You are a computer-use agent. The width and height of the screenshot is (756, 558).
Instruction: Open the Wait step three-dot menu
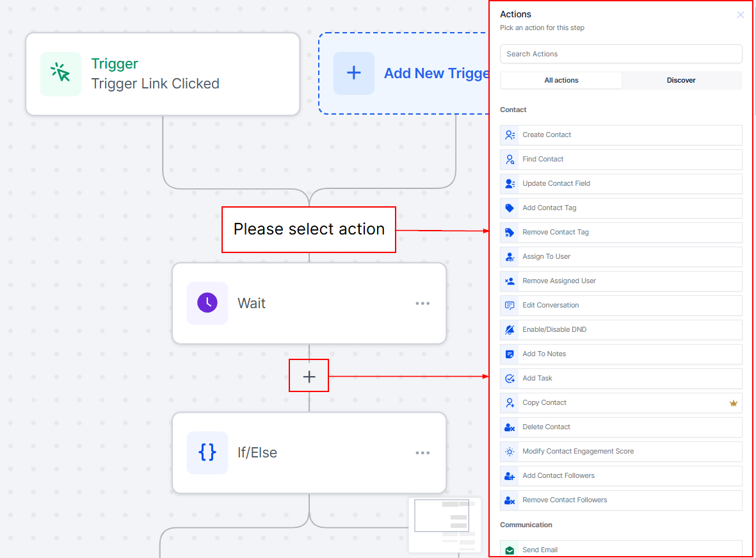tap(422, 304)
